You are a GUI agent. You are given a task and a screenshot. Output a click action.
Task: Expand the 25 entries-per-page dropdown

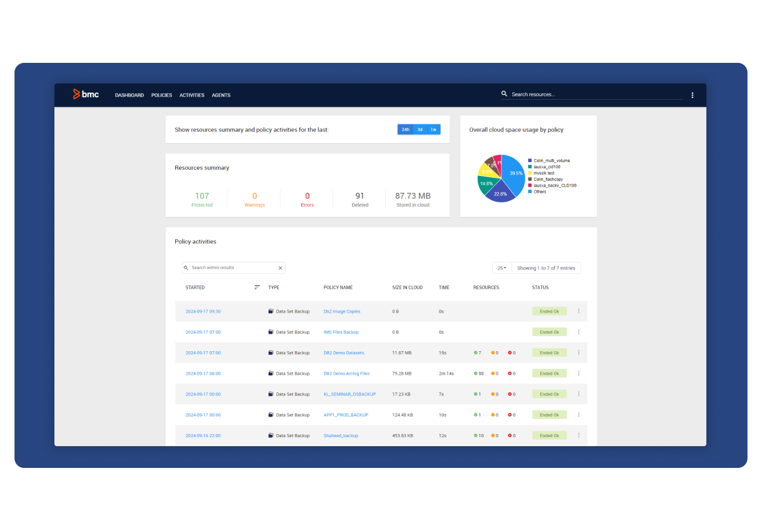[502, 268]
